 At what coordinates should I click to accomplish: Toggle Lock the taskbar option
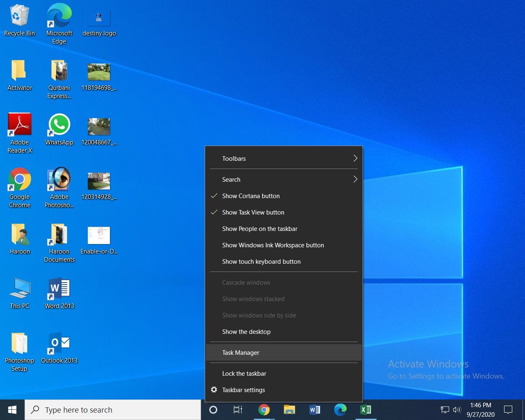coord(284,374)
